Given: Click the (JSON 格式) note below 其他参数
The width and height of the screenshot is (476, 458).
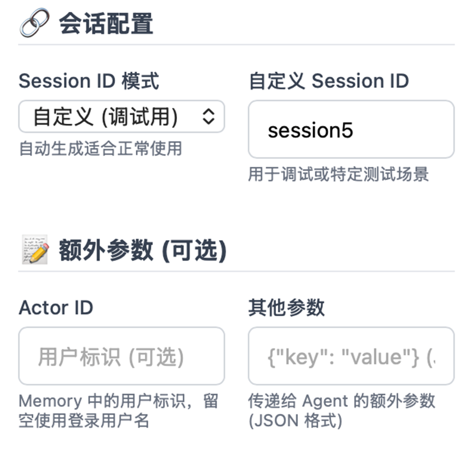Looking at the screenshot, I should 295,421.
